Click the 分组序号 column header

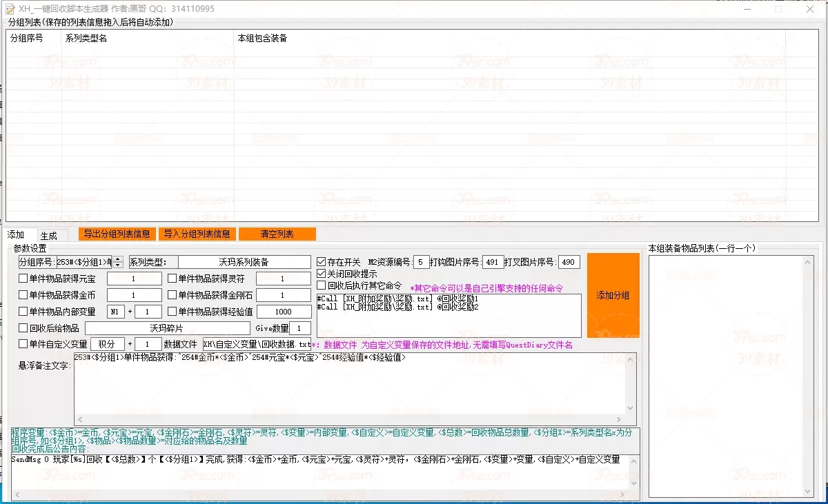tap(34, 39)
